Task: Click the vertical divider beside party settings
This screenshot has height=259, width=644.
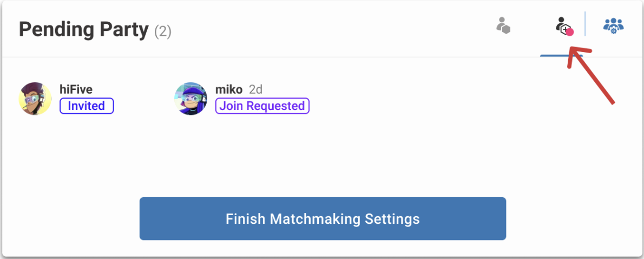Action: coord(585,24)
